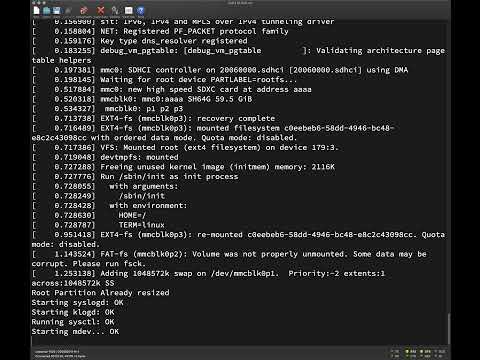Open the blue Help icon
480x360 pixels.
coord(141,11)
